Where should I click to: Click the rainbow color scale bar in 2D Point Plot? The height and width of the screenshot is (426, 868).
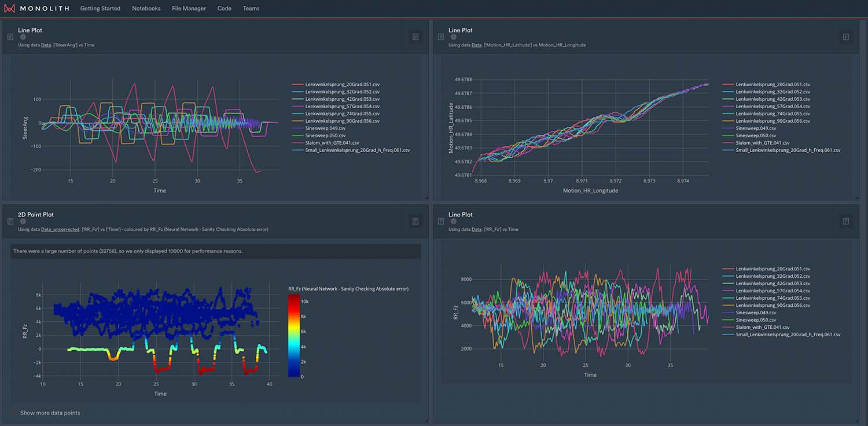[x=294, y=336]
